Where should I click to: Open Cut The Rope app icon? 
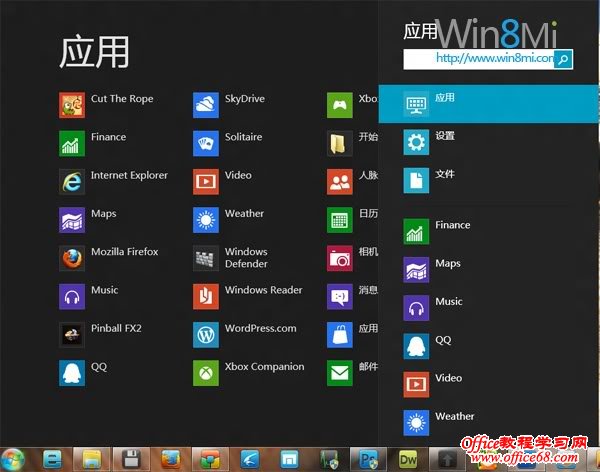click(72, 105)
